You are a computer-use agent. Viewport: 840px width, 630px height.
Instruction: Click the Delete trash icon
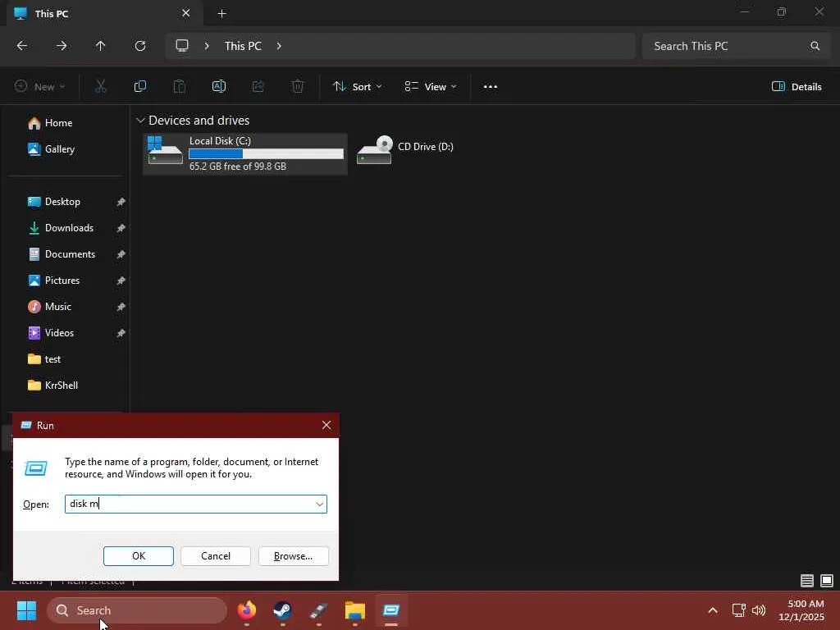[298, 86]
